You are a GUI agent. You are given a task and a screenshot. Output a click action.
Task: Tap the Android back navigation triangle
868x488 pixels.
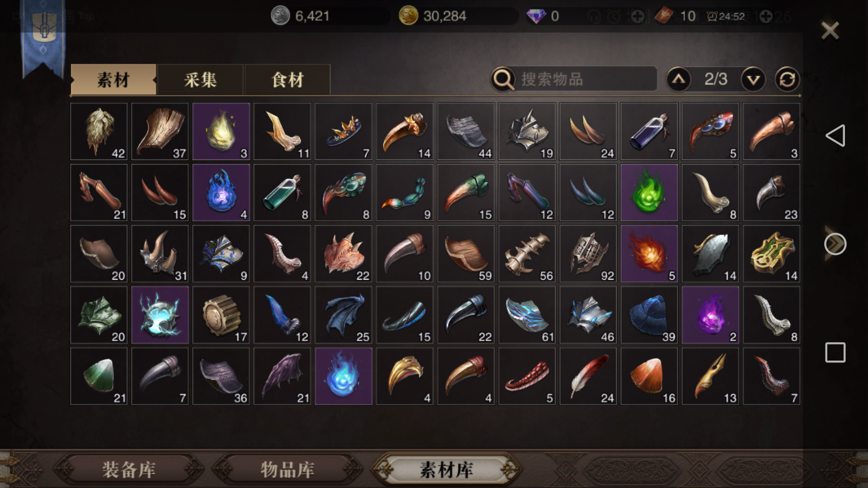(x=835, y=135)
